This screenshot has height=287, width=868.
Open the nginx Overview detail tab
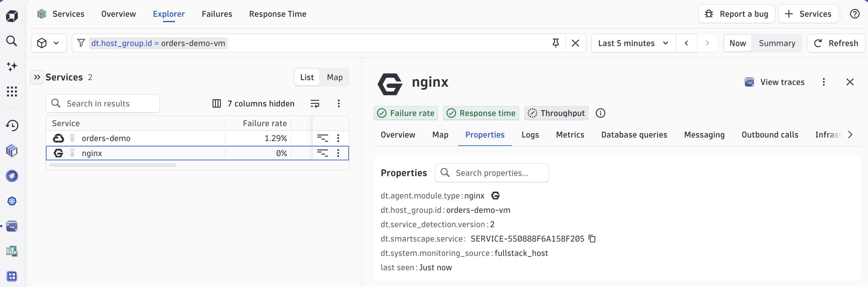click(x=398, y=135)
